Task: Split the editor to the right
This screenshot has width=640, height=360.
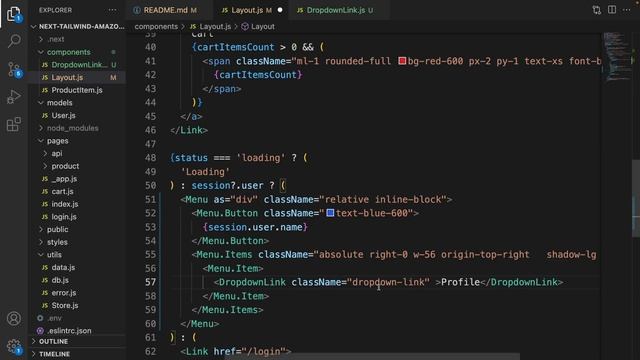Action: (612, 10)
